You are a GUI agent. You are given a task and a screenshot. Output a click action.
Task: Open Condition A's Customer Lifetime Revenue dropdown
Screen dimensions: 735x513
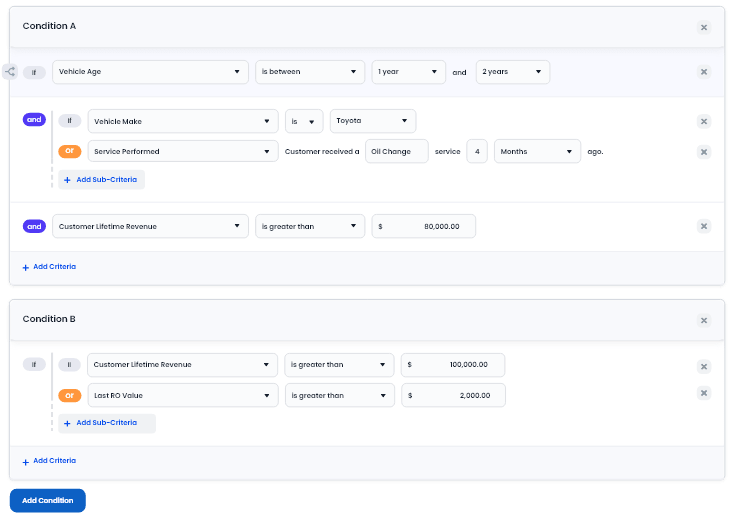[x=150, y=226]
